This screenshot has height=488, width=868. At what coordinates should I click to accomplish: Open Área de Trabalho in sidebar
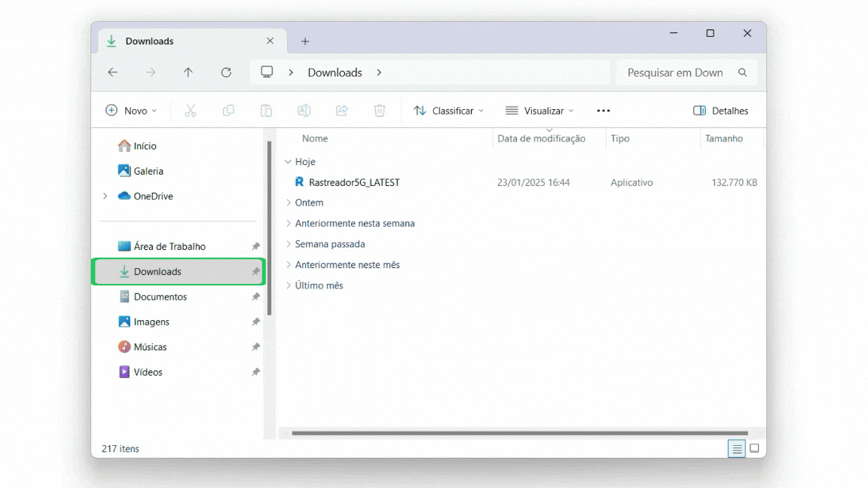(170, 246)
